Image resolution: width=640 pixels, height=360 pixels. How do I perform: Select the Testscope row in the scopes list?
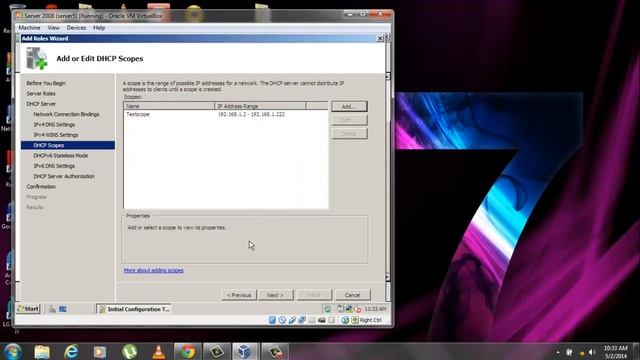click(x=226, y=114)
